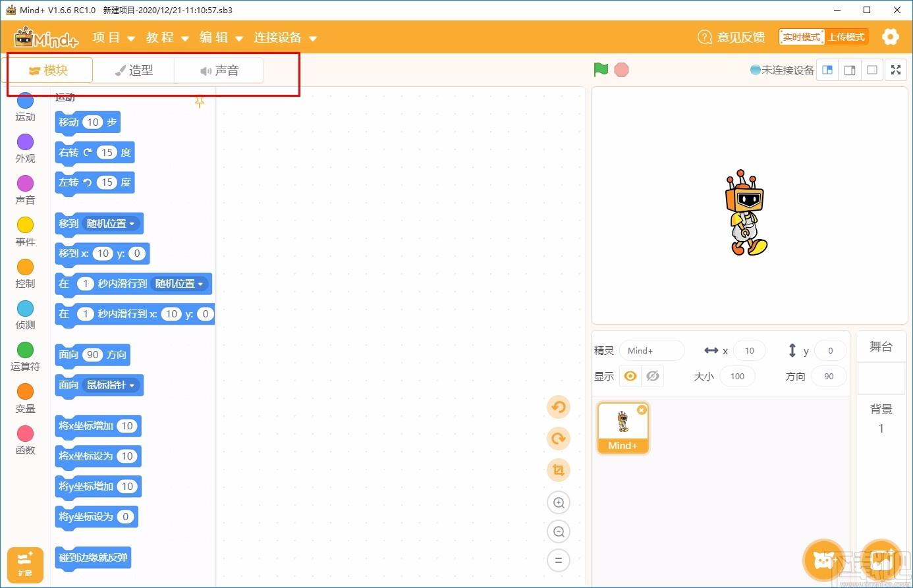Expand the 连接设备 dropdown
Screen dimensions: 913x588
(285, 38)
